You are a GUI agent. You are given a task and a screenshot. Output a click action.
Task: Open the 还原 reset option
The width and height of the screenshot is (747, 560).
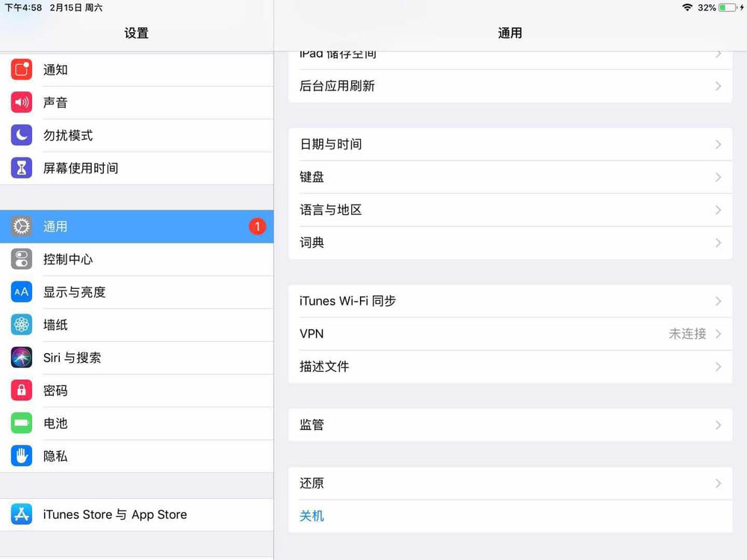click(x=509, y=484)
